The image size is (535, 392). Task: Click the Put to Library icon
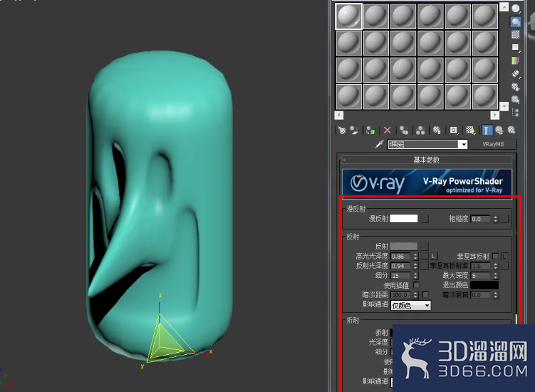437,130
